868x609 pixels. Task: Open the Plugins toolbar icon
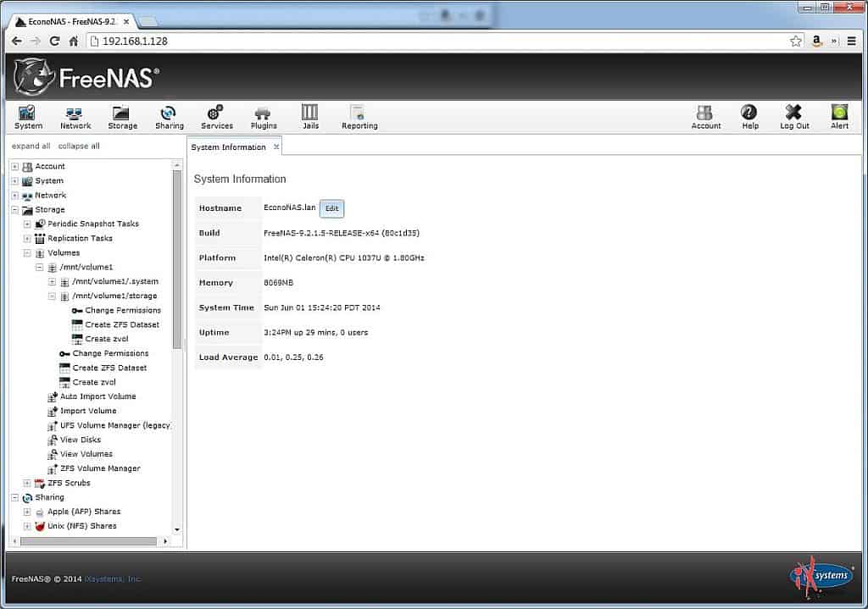click(x=264, y=117)
